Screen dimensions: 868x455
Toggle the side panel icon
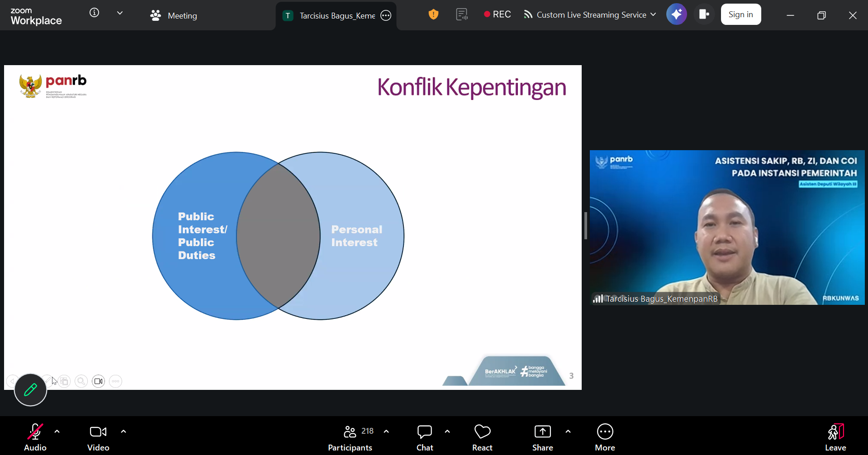(x=704, y=14)
